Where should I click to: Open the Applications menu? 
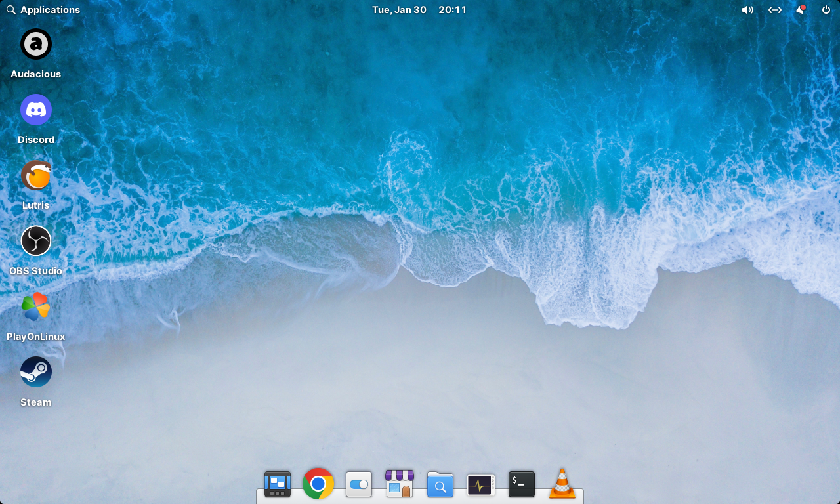[43, 10]
